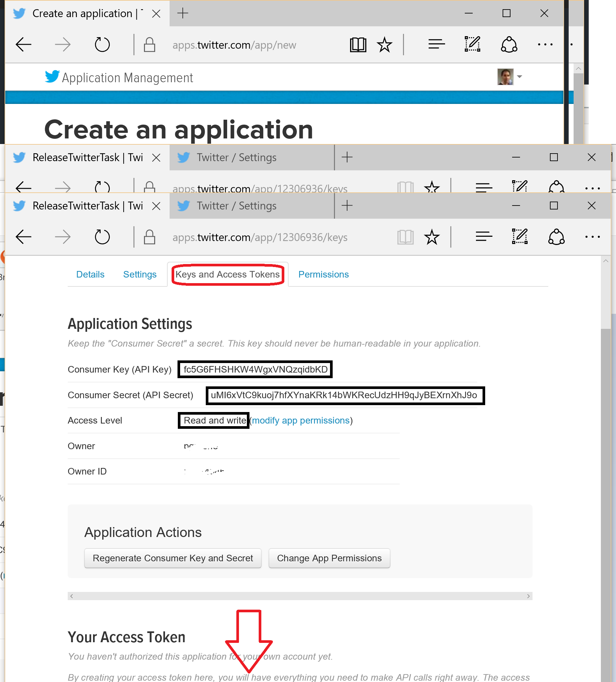Image resolution: width=616 pixels, height=682 pixels.
Task: Open More actions in Create an application window
Action: (x=545, y=44)
